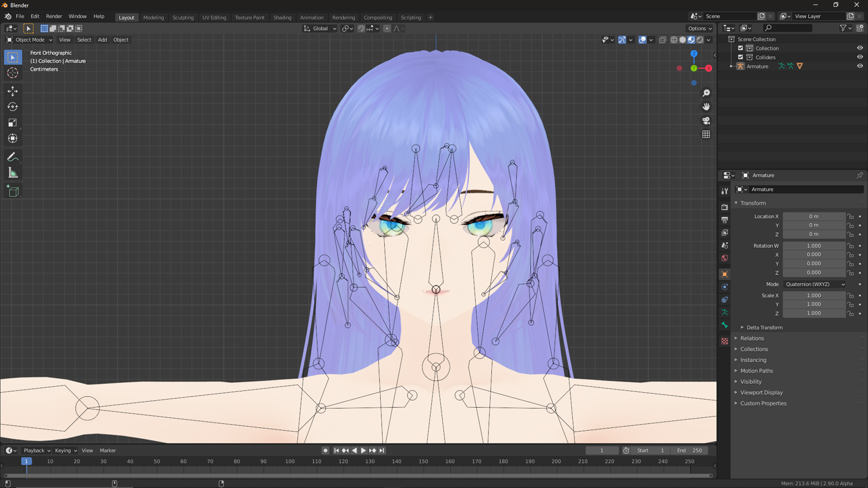Image resolution: width=868 pixels, height=488 pixels.
Task: Open the File menu
Action: pyautogui.click(x=20, y=16)
